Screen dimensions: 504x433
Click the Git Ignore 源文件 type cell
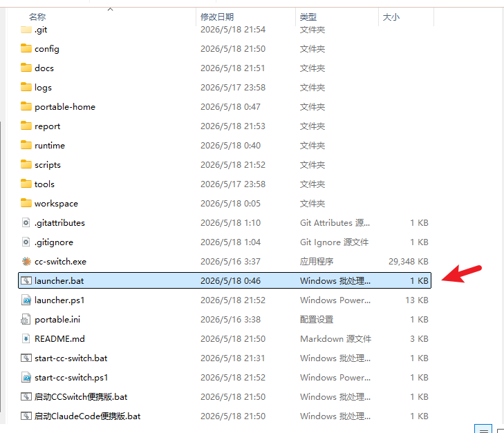[335, 242]
